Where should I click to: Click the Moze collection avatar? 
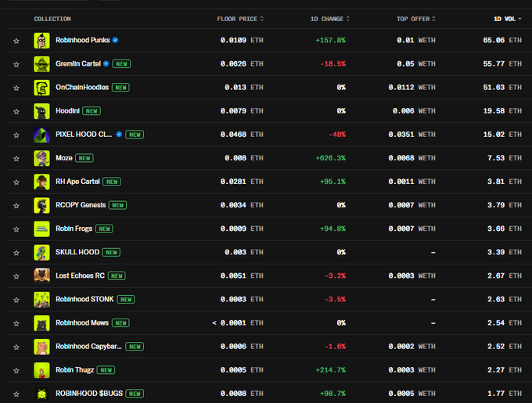tap(41, 158)
